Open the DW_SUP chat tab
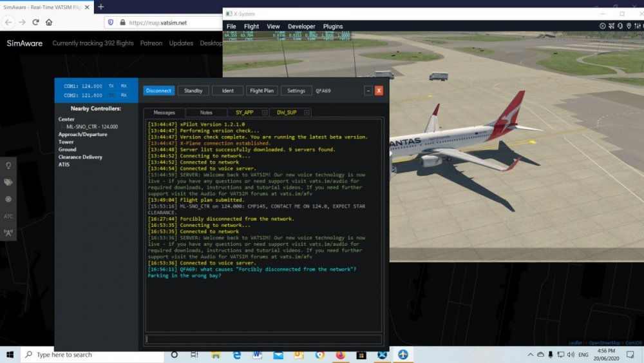The width and height of the screenshot is (644, 363). pyautogui.click(x=287, y=113)
